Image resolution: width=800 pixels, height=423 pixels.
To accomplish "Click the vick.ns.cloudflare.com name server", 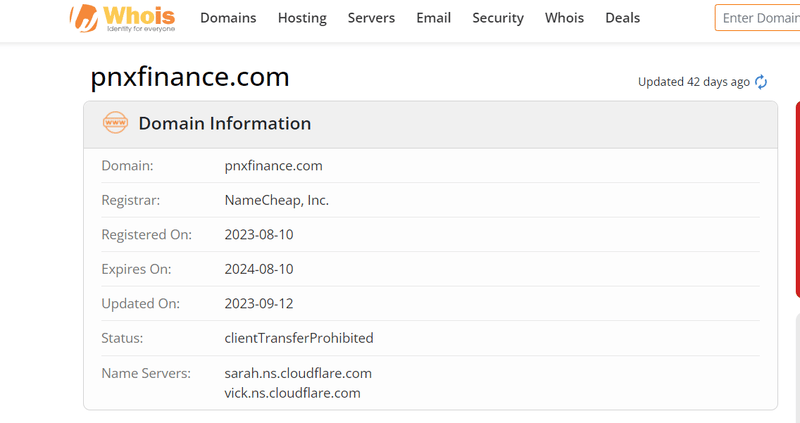I will pyautogui.click(x=292, y=393).
